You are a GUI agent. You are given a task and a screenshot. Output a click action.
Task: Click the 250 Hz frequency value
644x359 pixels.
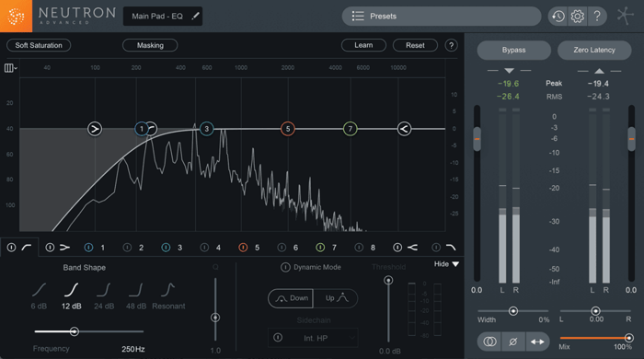pos(133,349)
